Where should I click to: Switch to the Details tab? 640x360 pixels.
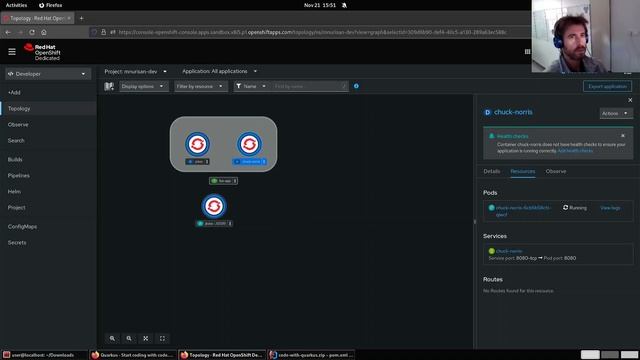click(x=492, y=171)
